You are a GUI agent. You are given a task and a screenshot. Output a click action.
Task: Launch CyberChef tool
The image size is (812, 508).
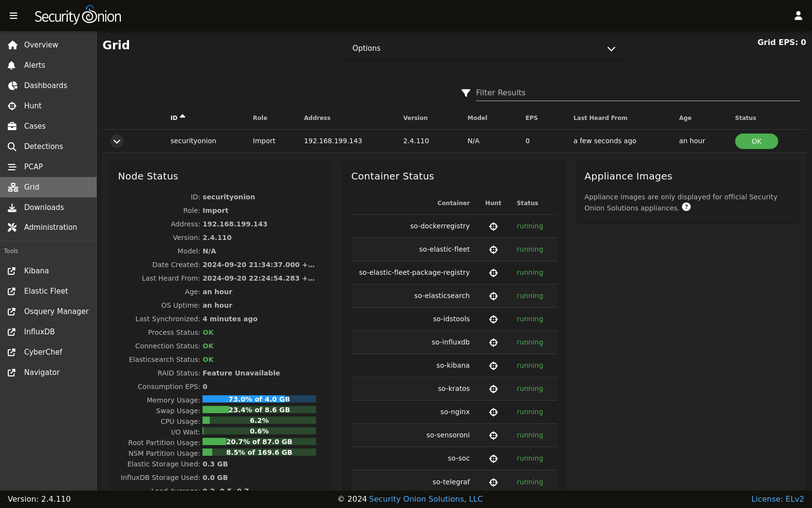pos(48,352)
